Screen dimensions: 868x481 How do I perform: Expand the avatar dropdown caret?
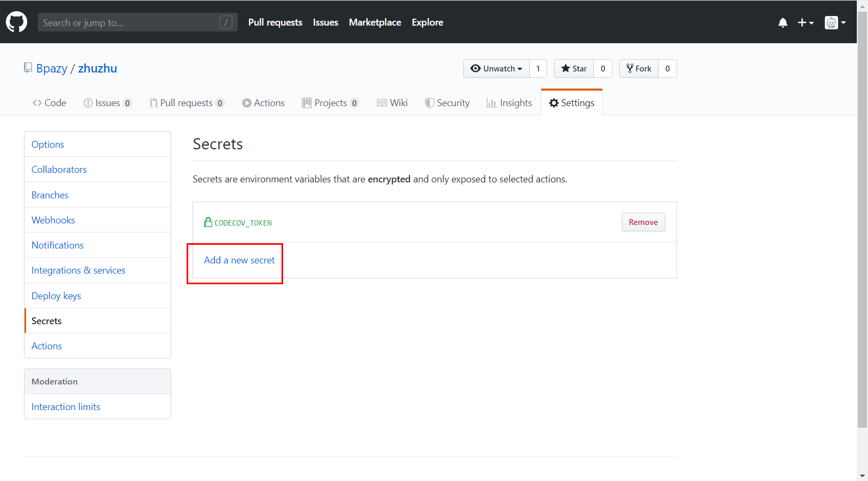coord(843,23)
